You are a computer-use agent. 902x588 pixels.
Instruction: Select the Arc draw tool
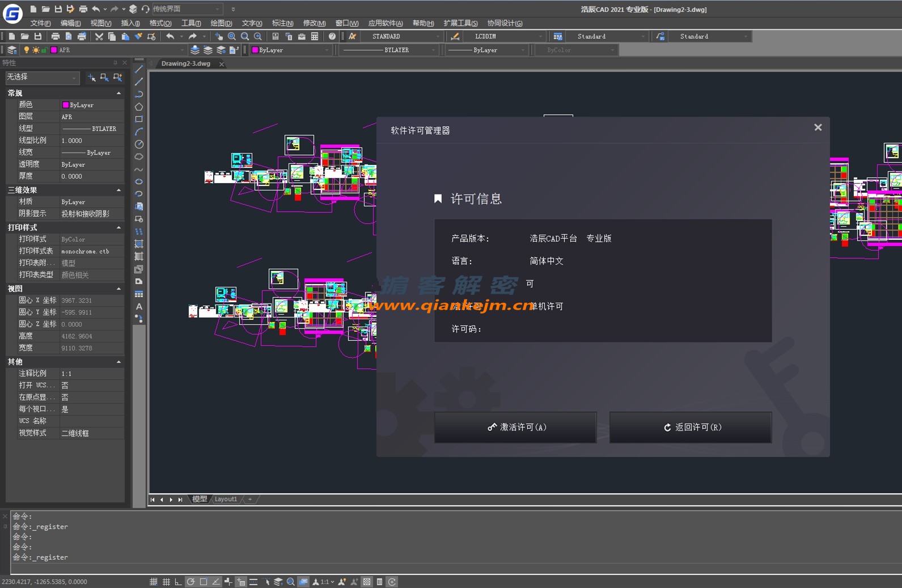139,132
